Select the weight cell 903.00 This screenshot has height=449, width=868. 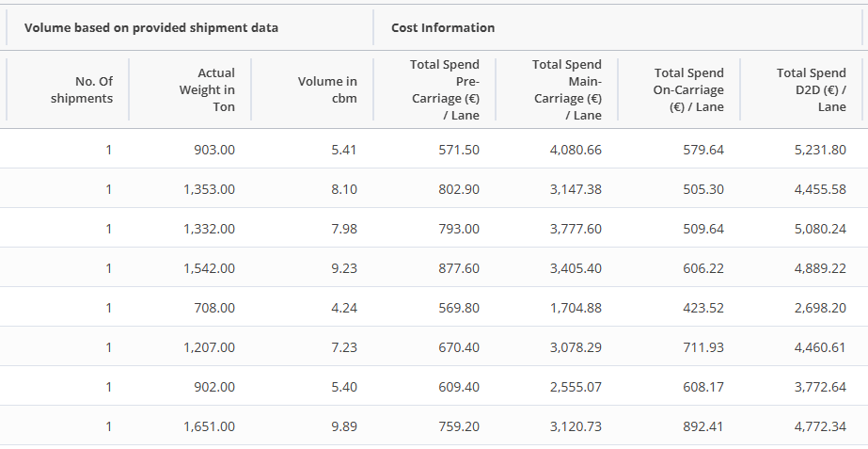214,150
